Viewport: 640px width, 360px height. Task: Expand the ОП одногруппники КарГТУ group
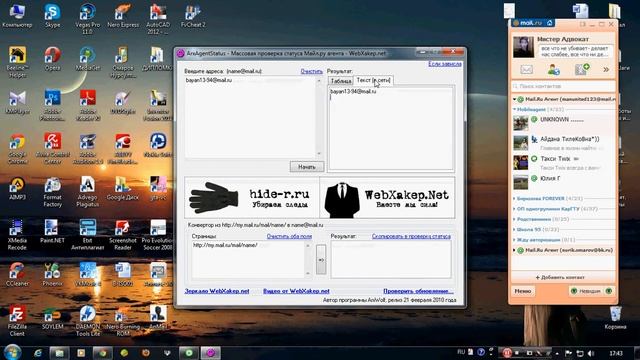coord(515,209)
